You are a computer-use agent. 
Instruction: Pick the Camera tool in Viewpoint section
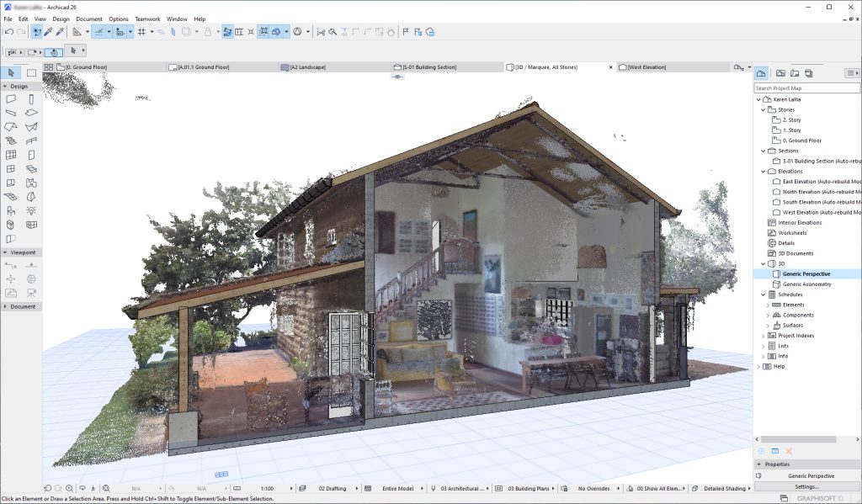[31, 293]
